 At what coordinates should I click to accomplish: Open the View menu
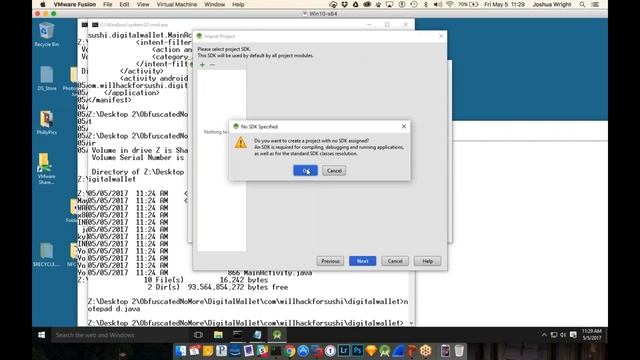click(x=143, y=4)
